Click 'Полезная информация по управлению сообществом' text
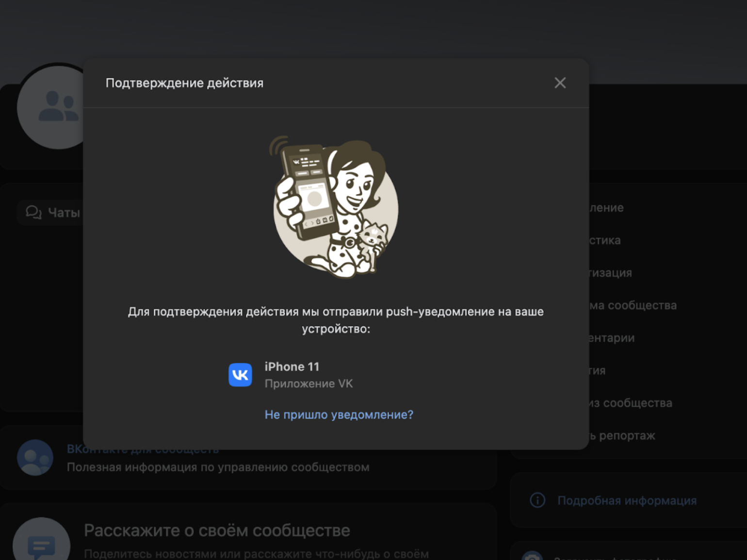 (218, 467)
